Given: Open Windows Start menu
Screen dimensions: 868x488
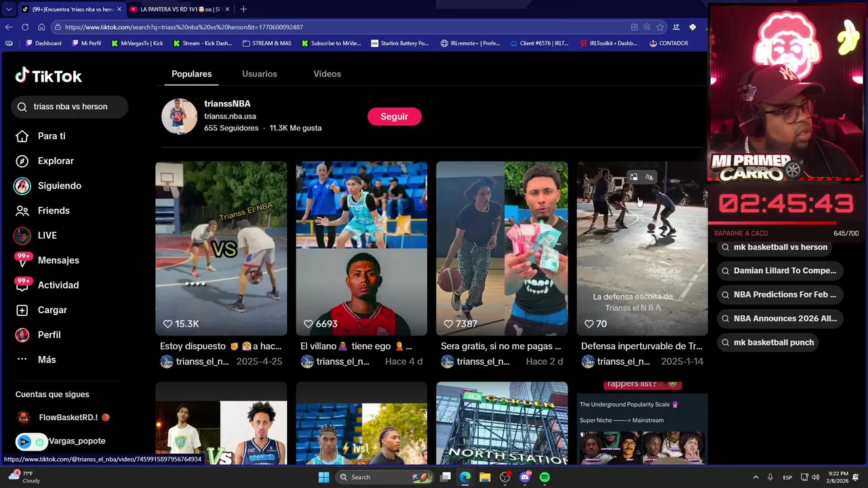Looking at the screenshot, I should click(x=323, y=477).
